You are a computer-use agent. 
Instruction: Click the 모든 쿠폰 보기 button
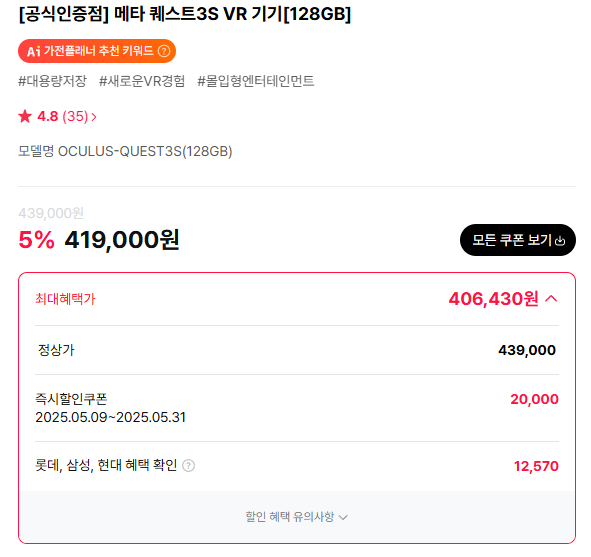518,240
